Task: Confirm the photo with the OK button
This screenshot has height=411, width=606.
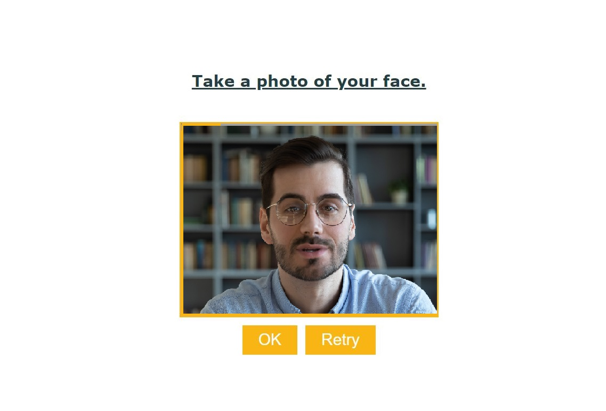Action: [270, 340]
